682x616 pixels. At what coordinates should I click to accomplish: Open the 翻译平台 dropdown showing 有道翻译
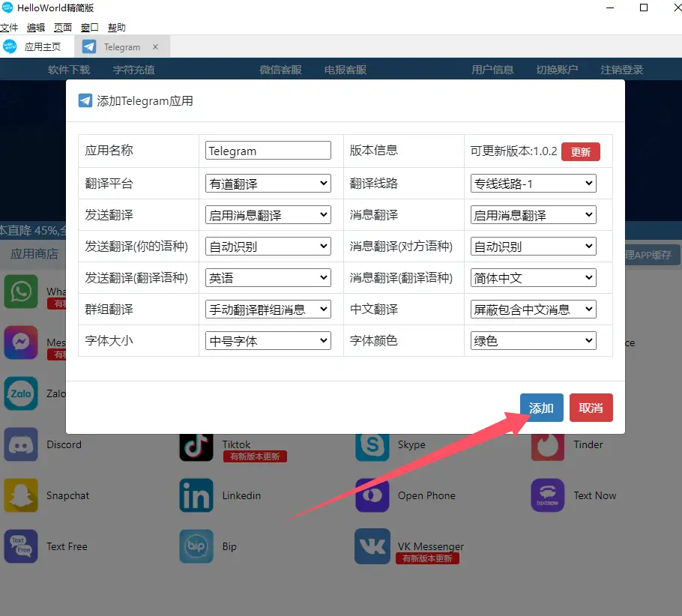268,183
